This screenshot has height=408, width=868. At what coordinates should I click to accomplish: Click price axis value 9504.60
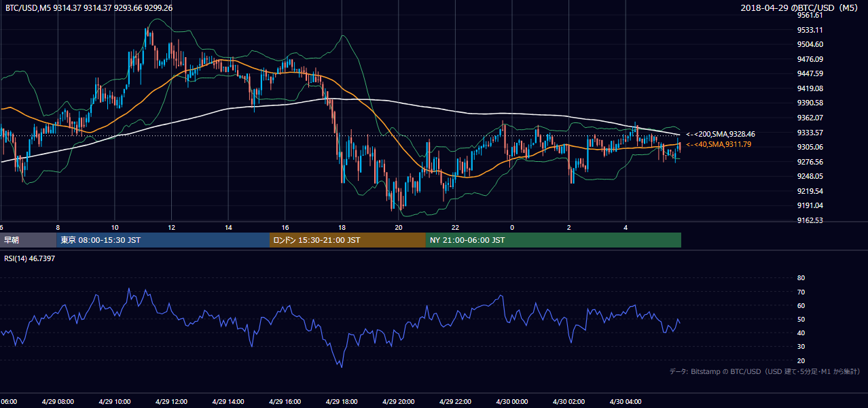tap(810, 44)
